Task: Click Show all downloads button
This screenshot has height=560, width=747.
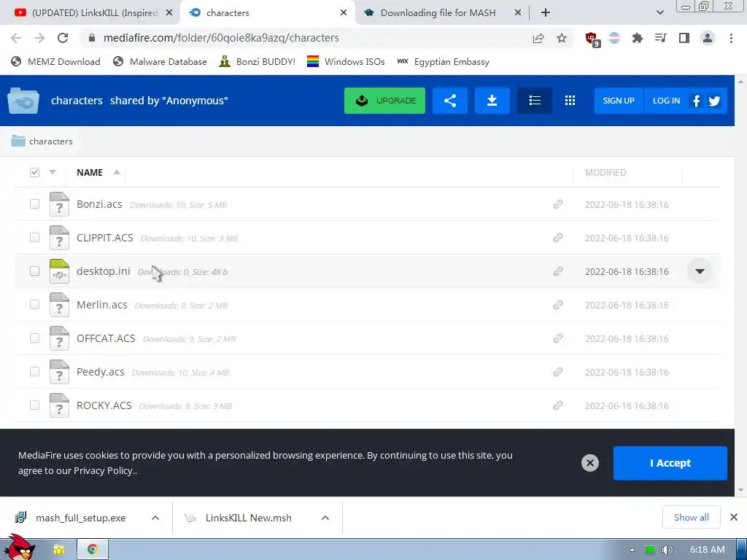Action: pyautogui.click(x=692, y=518)
